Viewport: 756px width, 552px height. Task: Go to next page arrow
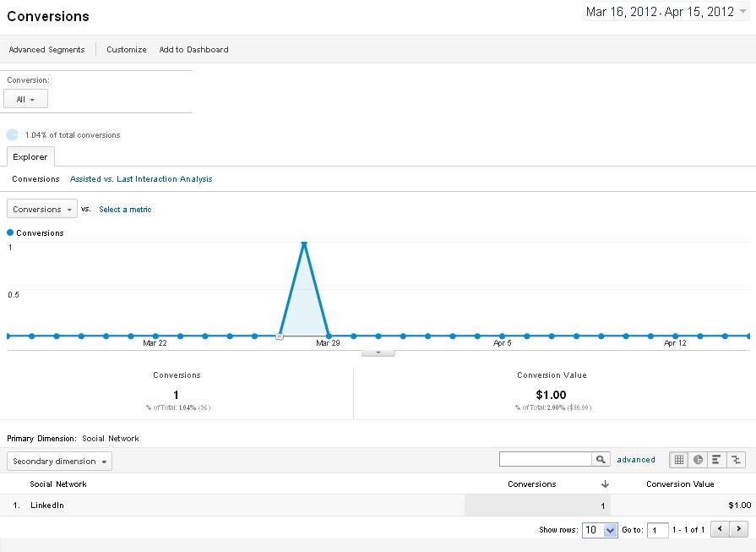[x=738, y=529]
